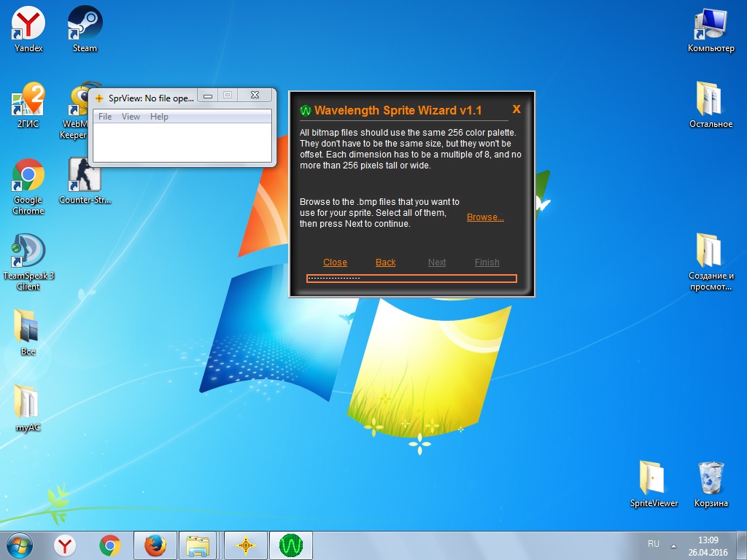
Task: Open the View menu in SprView
Action: (131, 117)
